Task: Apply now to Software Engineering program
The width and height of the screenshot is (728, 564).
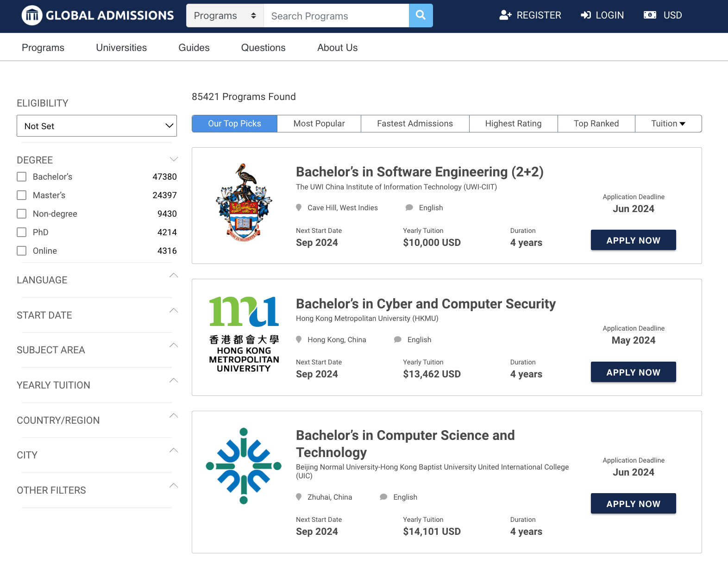Action: coord(633,240)
